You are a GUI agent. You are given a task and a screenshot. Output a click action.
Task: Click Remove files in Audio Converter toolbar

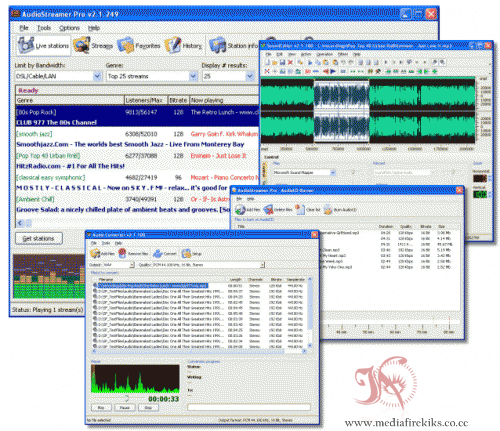point(133,254)
